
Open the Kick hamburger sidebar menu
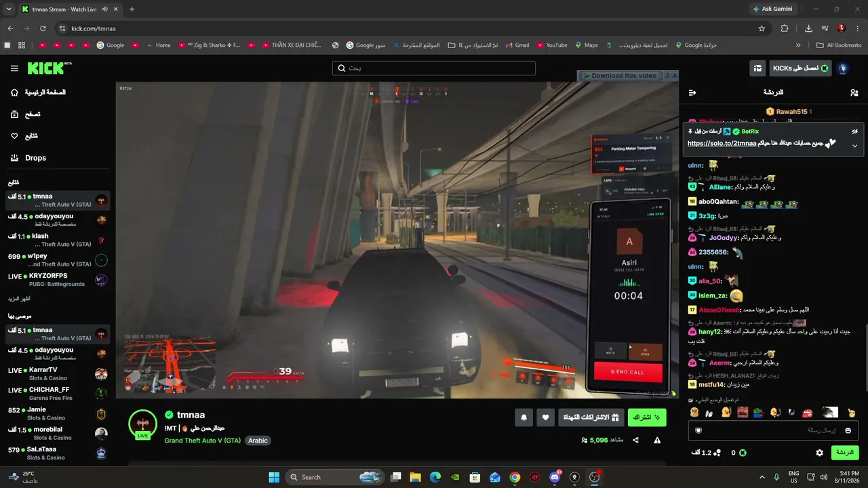(x=14, y=68)
